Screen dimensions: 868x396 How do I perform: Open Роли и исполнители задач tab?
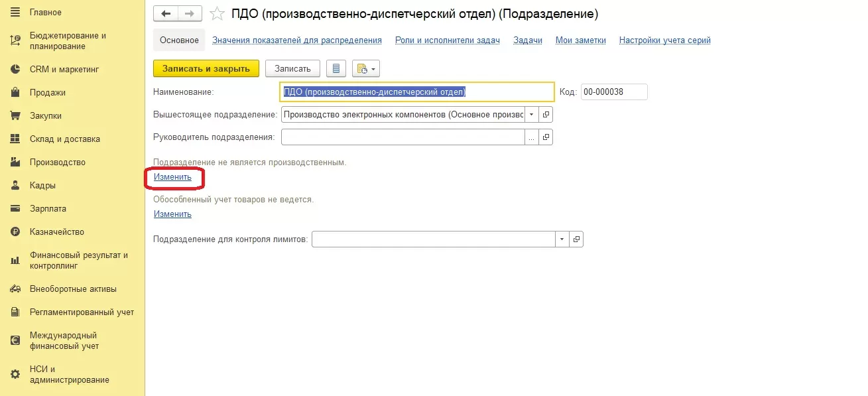tap(448, 40)
